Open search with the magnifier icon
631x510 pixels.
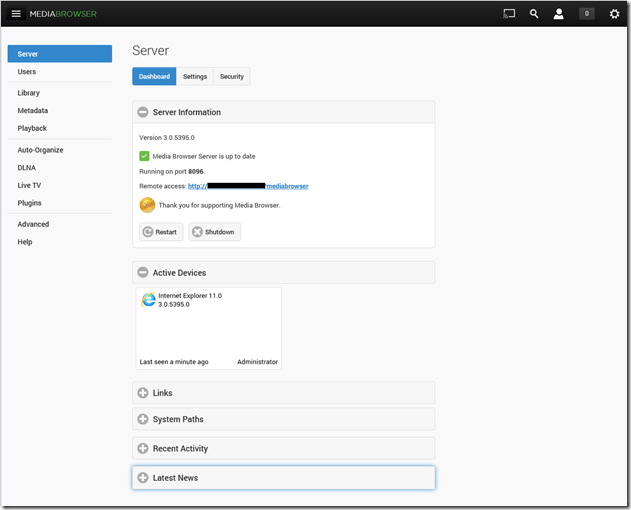pyautogui.click(x=534, y=14)
